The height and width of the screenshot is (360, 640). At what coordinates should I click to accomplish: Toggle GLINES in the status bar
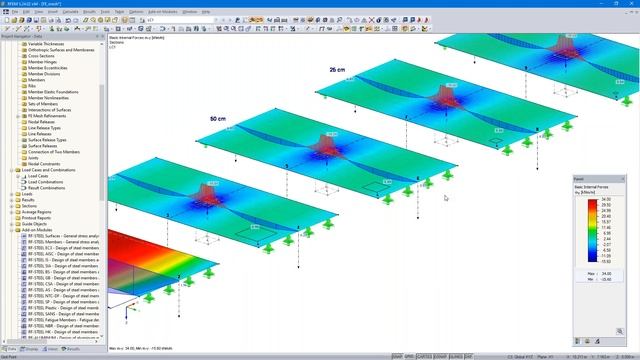456,357
